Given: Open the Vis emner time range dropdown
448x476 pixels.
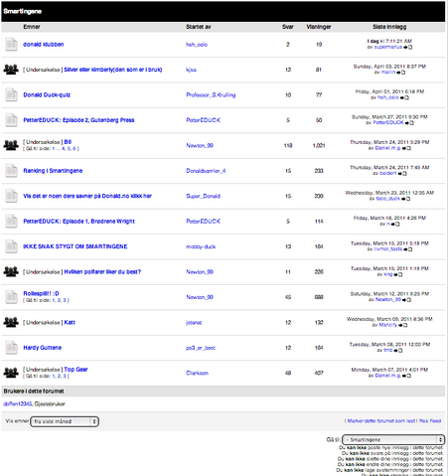Looking at the screenshot, I should coord(65,421).
